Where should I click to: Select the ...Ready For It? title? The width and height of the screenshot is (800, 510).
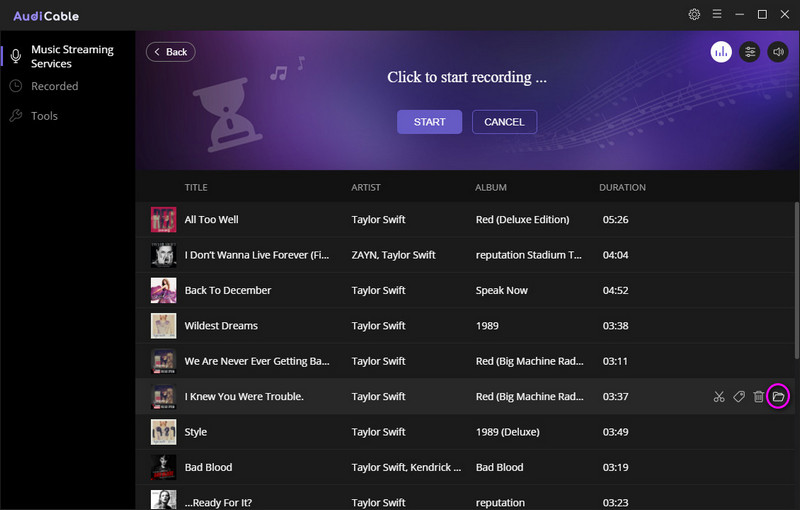click(x=218, y=502)
